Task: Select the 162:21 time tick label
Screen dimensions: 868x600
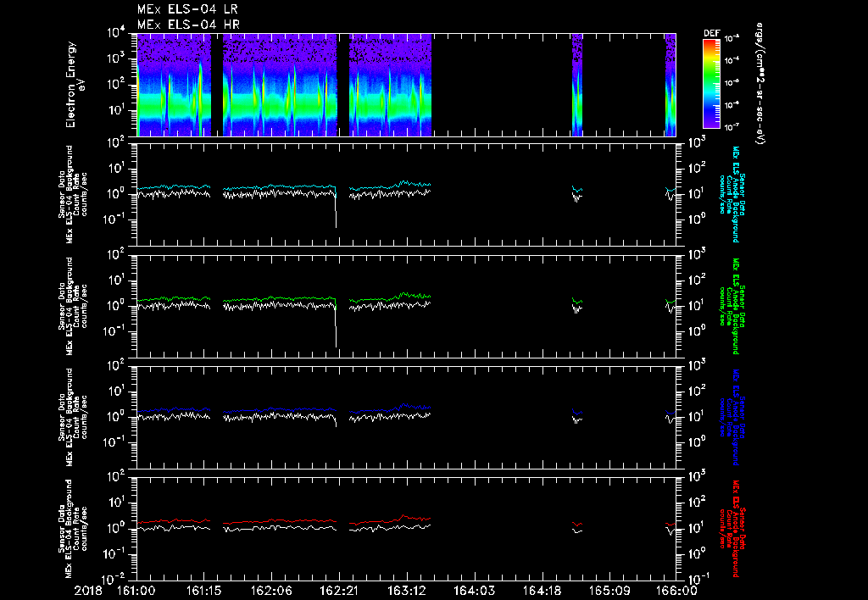Action: pos(339,591)
